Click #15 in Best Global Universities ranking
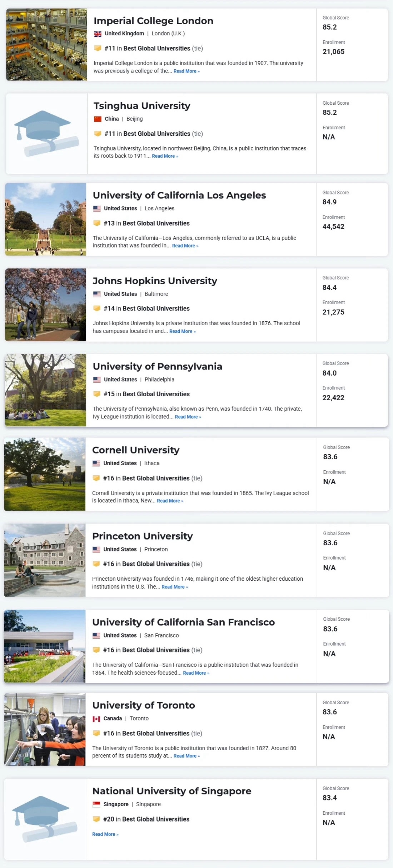Image resolution: width=393 pixels, height=868 pixels. [x=146, y=394]
